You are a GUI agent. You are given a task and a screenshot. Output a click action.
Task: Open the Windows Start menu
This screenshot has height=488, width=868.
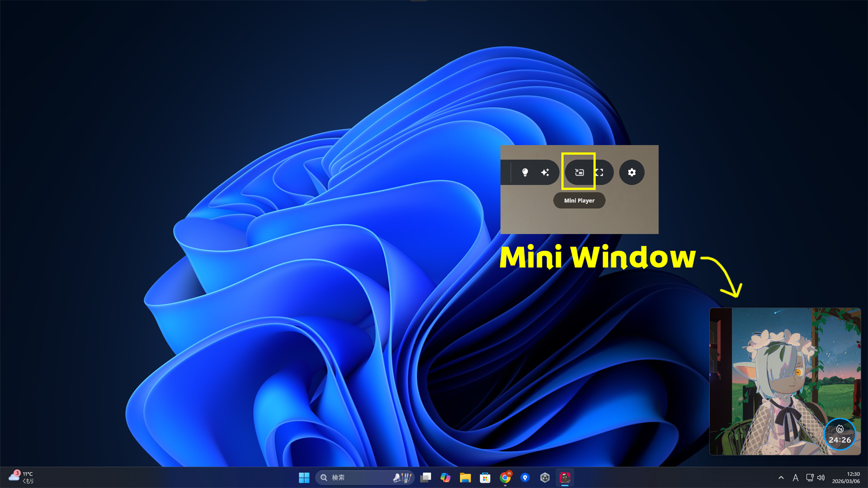click(304, 478)
